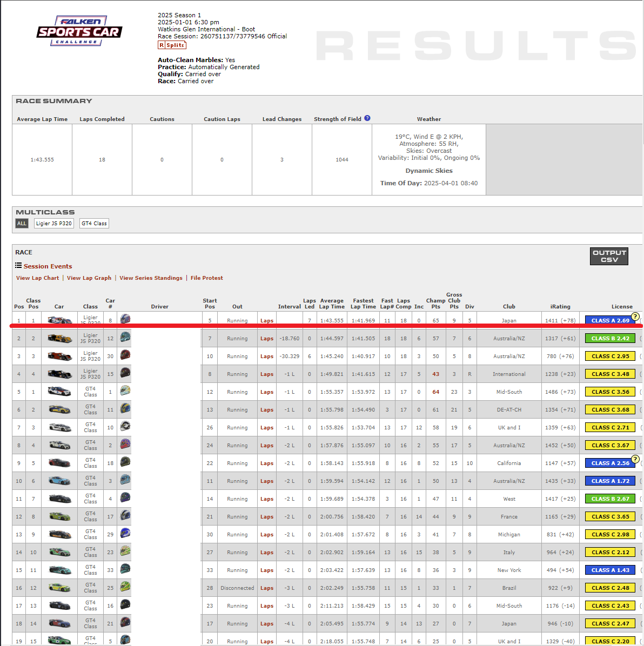This screenshot has width=644, height=646.
Task: Click the File Protest link
Action: tap(206, 278)
